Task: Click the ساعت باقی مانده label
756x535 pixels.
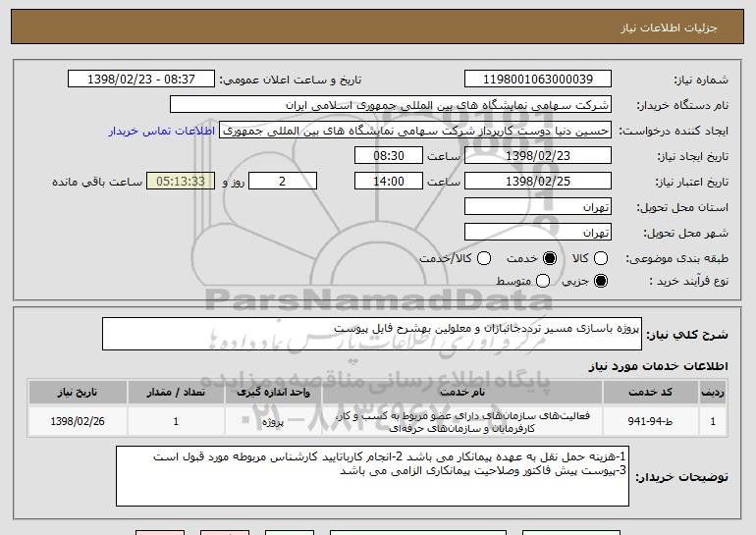Action: (x=97, y=182)
